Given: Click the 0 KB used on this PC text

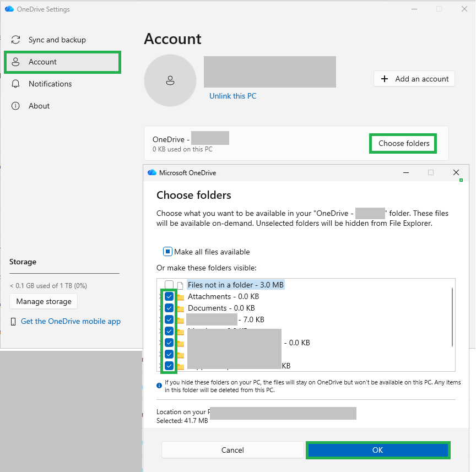Looking at the screenshot, I should click(x=182, y=149).
